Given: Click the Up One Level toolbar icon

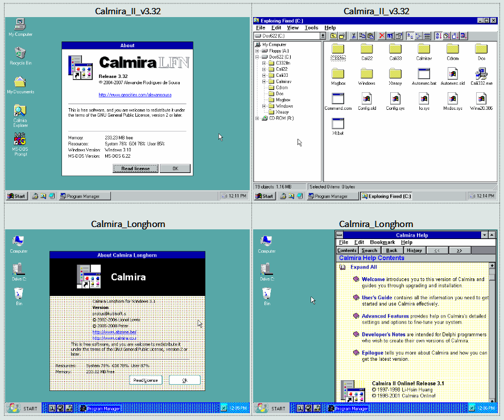Looking at the screenshot, I should [333, 36].
